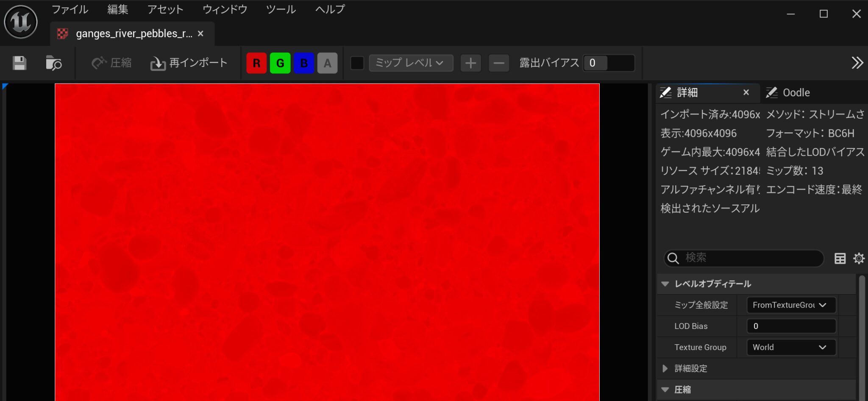Image resolution: width=868 pixels, height=401 pixels.
Task: Click the Compress (圧縮) toolbar icon
Action: [x=111, y=63]
